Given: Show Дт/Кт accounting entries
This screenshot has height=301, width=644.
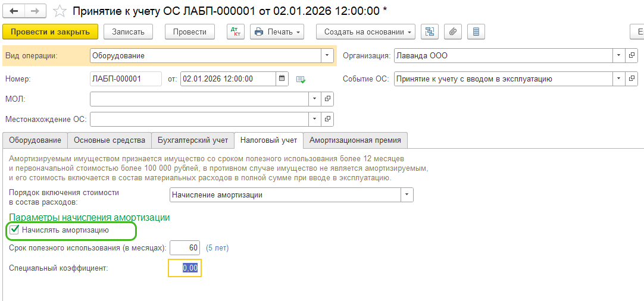Looking at the screenshot, I should [236, 32].
